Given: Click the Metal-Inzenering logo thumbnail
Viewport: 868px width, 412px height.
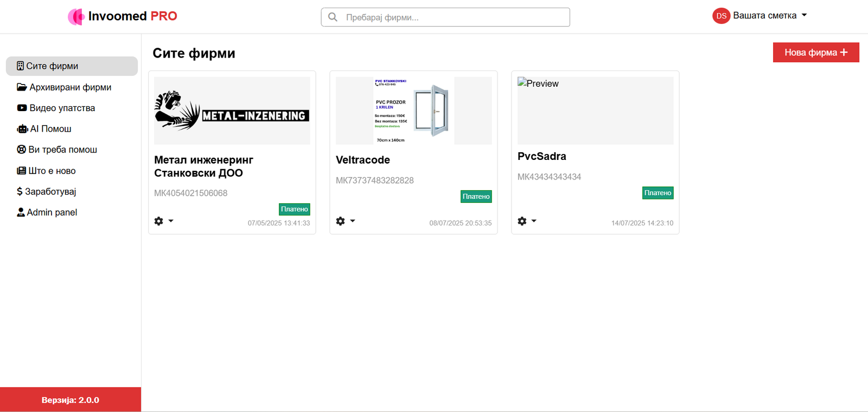Looking at the screenshot, I should click(232, 111).
